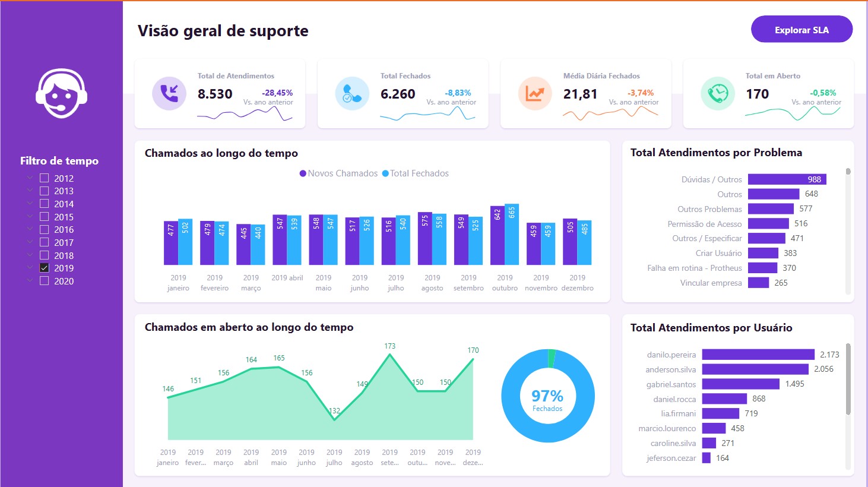Viewport: 868px width, 487px height.
Task: Click the support agent headset logo
Action: coord(61,93)
